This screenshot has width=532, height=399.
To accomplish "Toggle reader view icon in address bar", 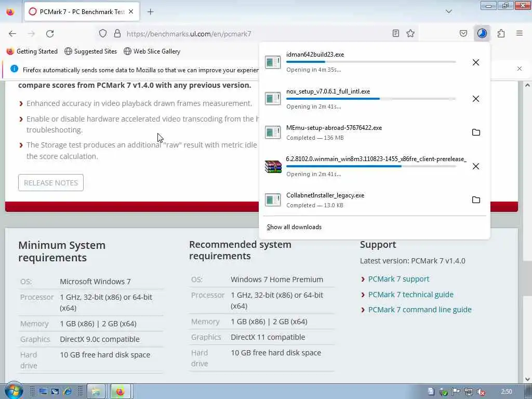I will [x=395, y=33].
